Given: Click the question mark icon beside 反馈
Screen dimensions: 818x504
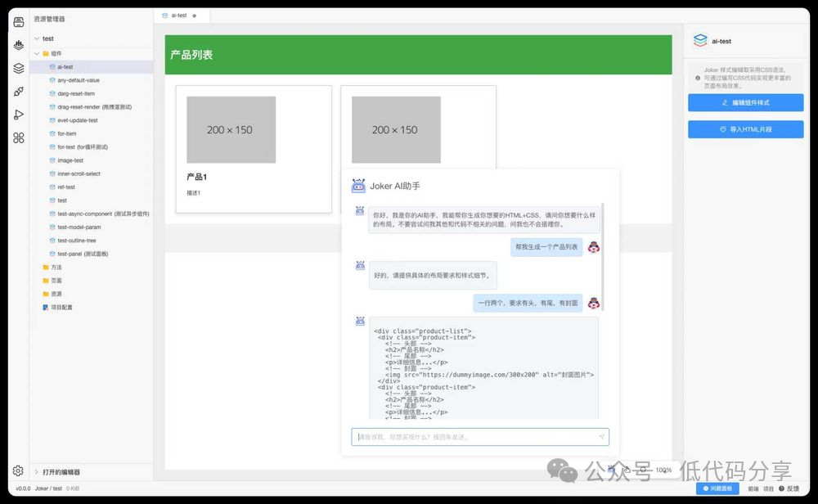Looking at the screenshot, I should pos(781,489).
